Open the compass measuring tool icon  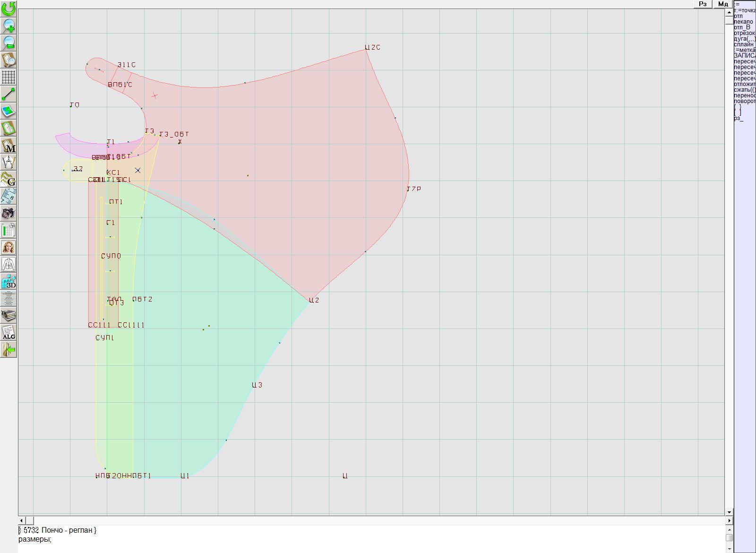point(9,162)
